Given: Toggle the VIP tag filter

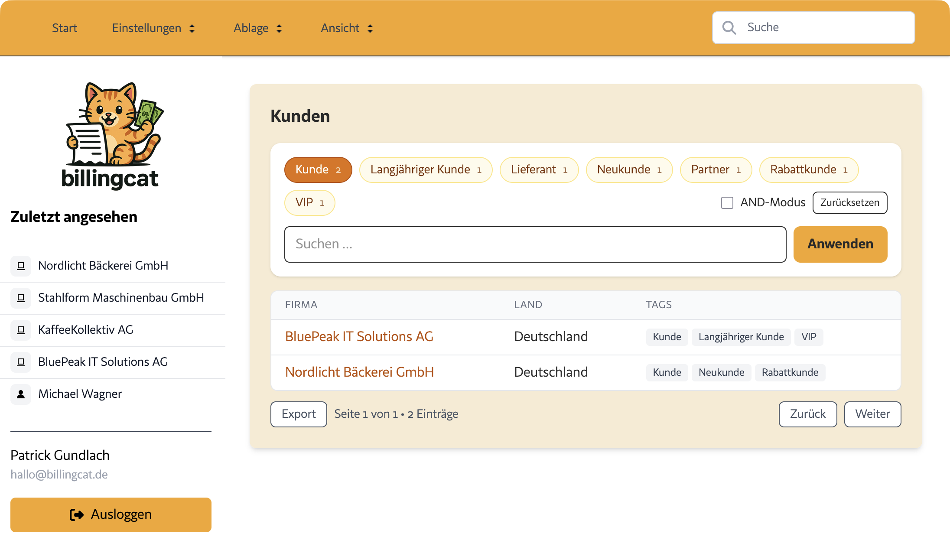Looking at the screenshot, I should pyautogui.click(x=309, y=202).
